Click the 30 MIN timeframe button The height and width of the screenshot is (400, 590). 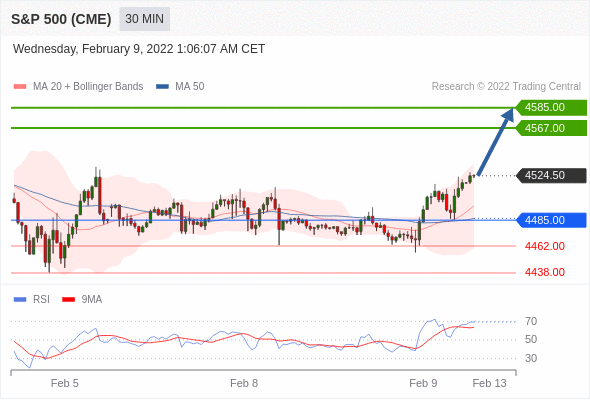[144, 19]
